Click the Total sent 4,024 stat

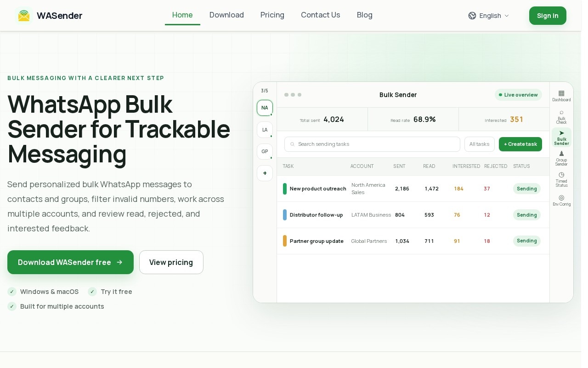[x=322, y=120]
